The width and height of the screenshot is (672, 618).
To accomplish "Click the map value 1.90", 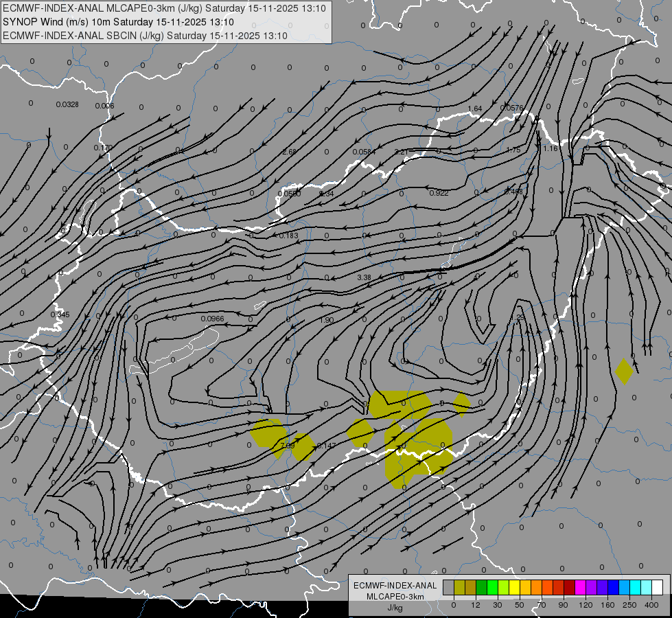I will 327,320.
